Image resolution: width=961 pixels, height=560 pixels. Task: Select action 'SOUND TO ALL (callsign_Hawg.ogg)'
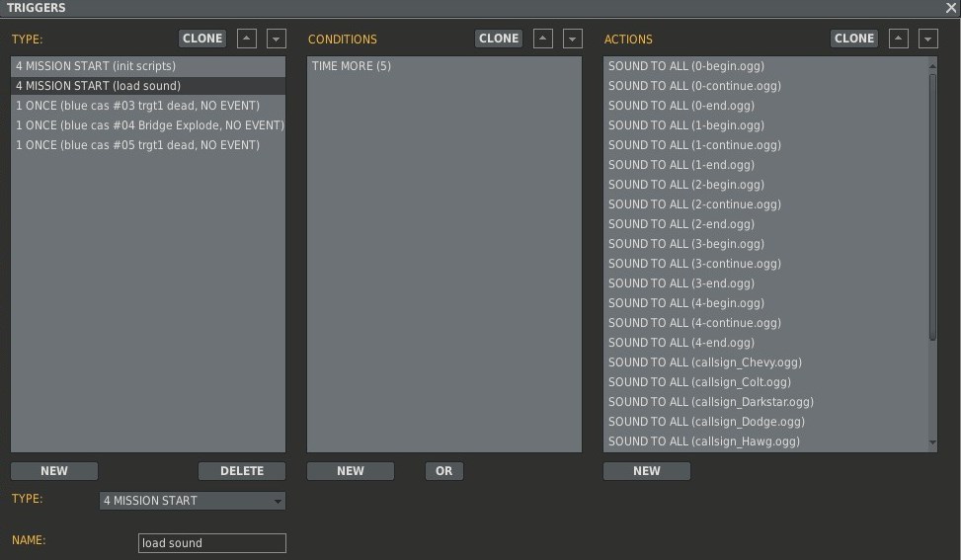766,441
